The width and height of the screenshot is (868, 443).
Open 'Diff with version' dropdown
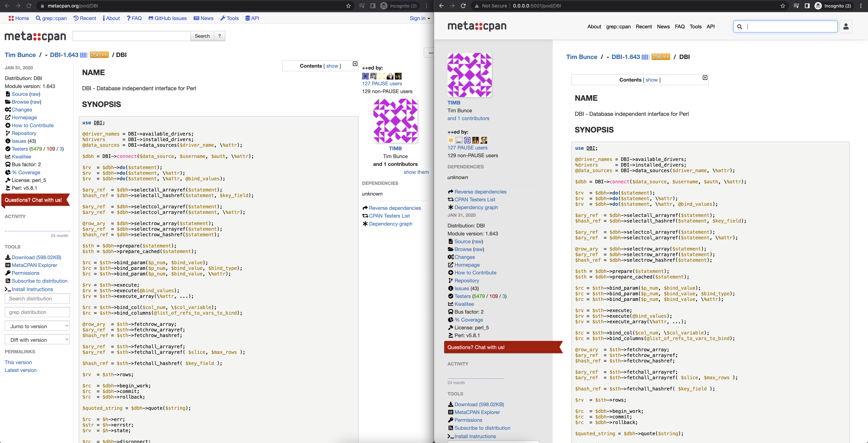pos(37,340)
